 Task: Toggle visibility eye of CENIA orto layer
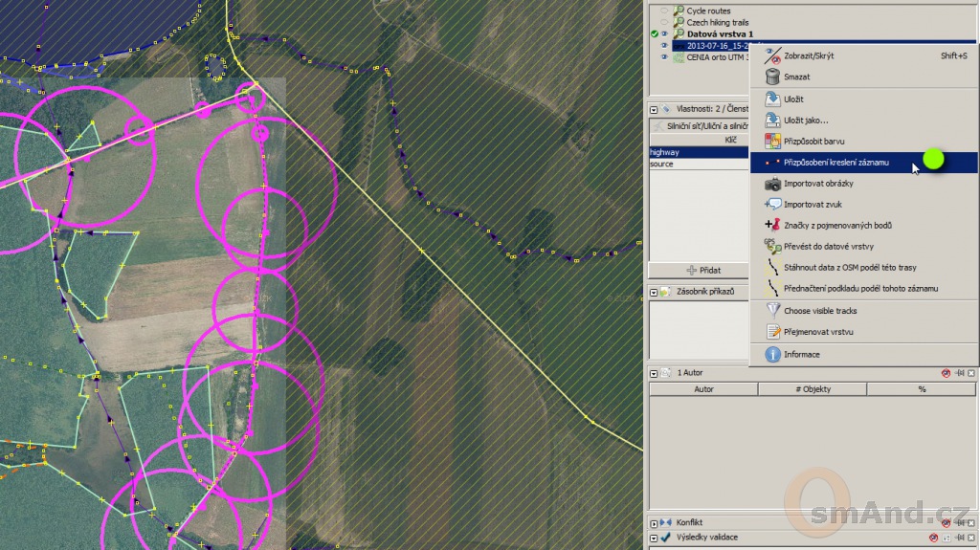pyautogui.click(x=664, y=56)
